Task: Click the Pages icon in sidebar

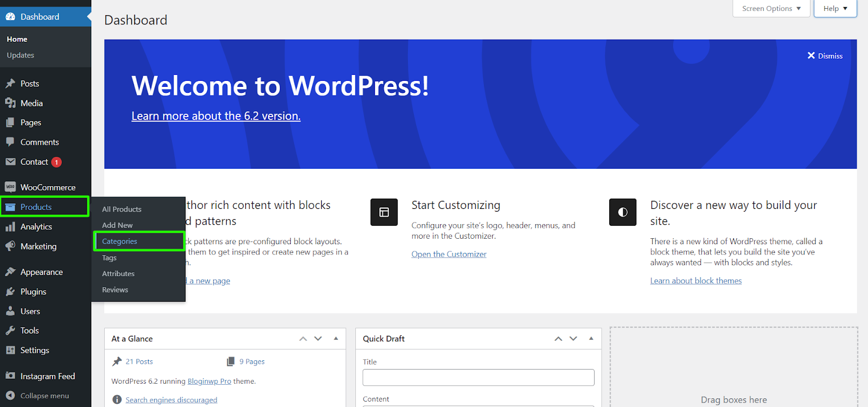Action: coord(10,123)
